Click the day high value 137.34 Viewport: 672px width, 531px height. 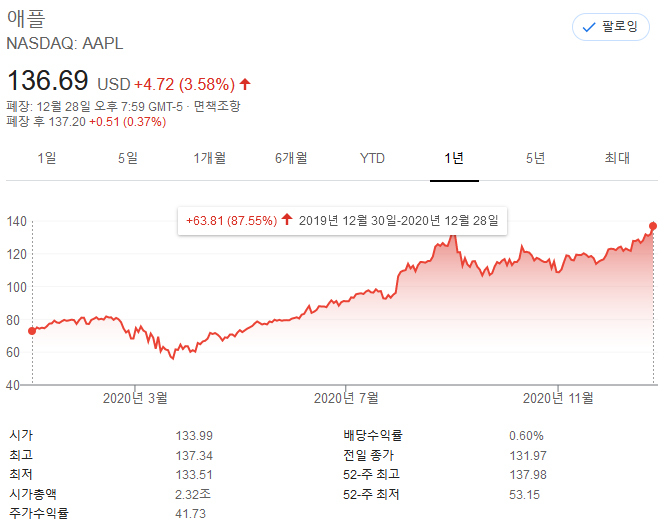point(194,456)
